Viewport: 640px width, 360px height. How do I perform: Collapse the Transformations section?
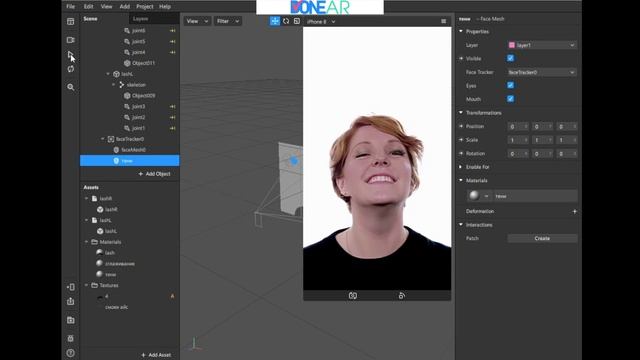click(x=461, y=113)
